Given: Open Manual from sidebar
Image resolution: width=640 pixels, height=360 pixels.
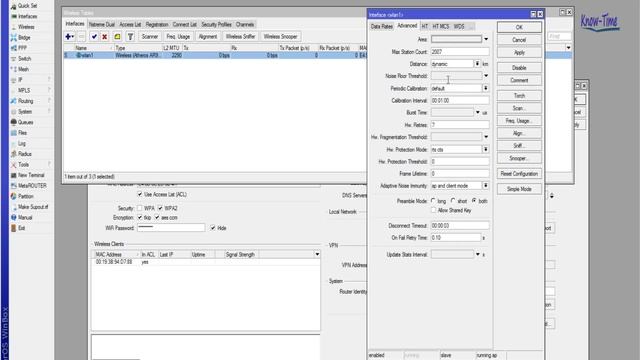Looking at the screenshot, I should [x=24, y=218].
